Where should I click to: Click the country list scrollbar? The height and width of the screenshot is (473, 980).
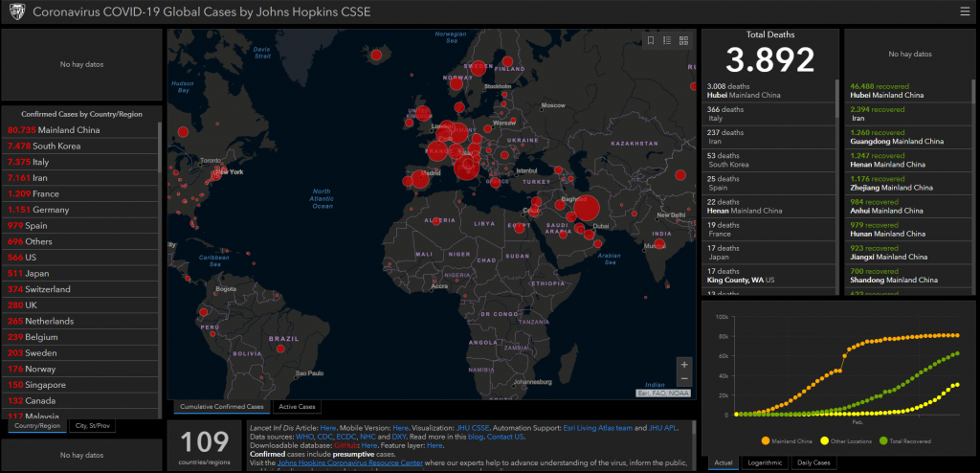(x=161, y=147)
